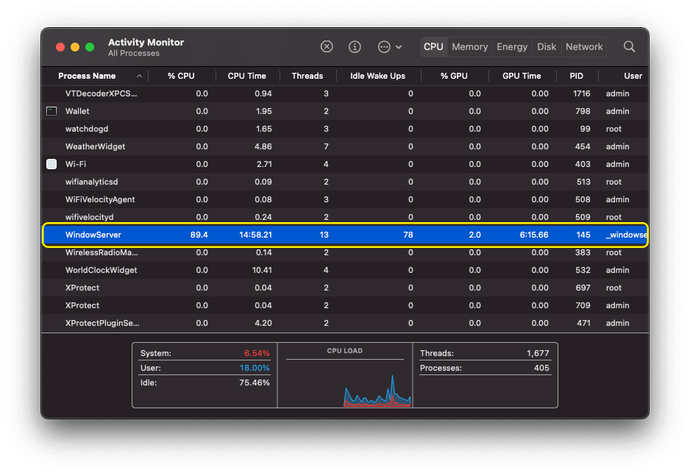Select the VTDecoderXPCS... process row
690x473 pixels.
(x=345, y=94)
